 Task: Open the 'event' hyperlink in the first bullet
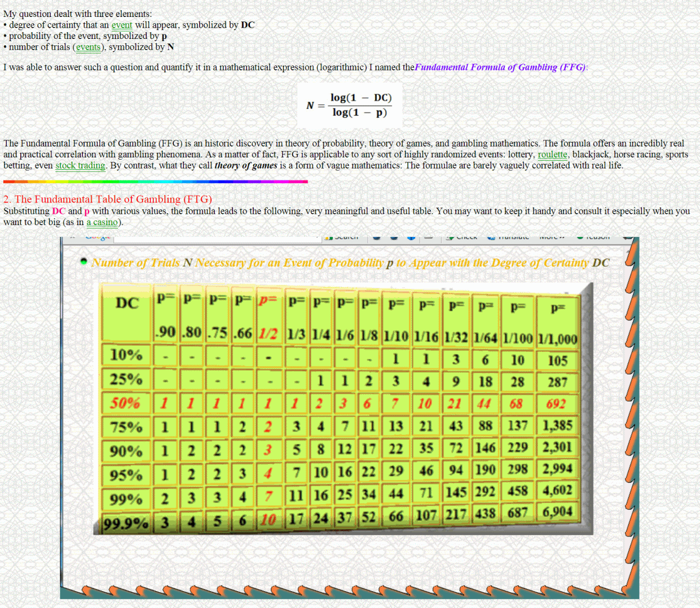coord(122,25)
